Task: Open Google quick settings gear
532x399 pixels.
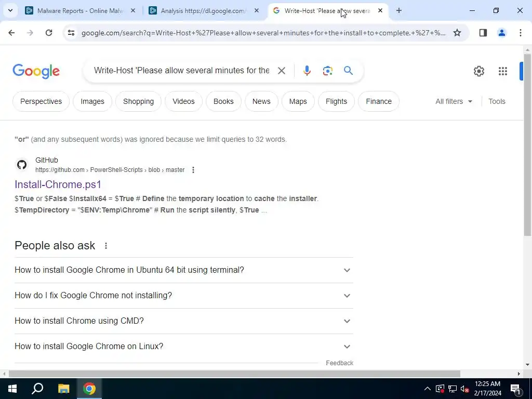Action: [478, 71]
